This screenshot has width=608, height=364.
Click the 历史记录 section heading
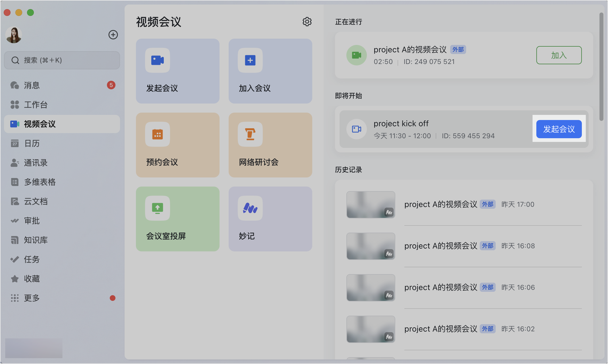click(x=348, y=170)
